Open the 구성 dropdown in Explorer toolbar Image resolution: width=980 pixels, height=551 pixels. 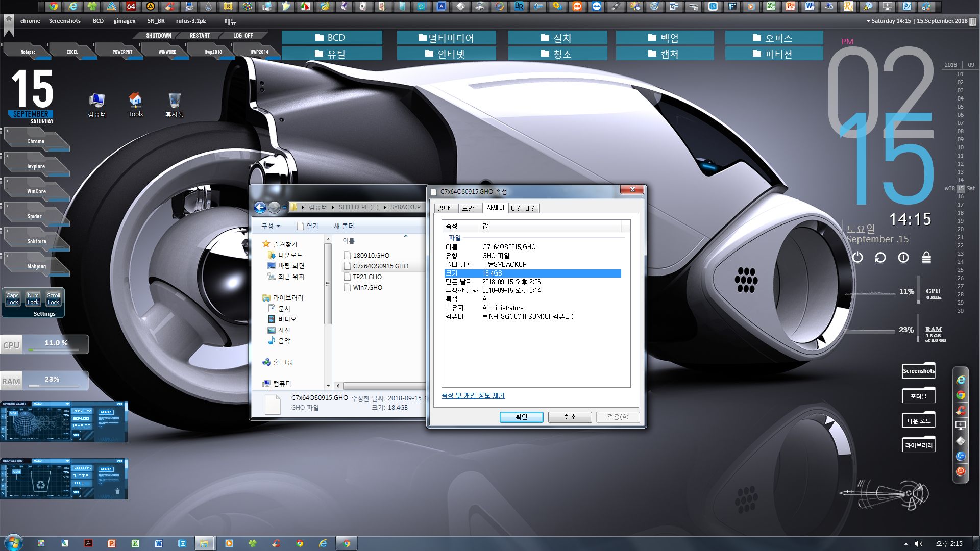coord(271,226)
